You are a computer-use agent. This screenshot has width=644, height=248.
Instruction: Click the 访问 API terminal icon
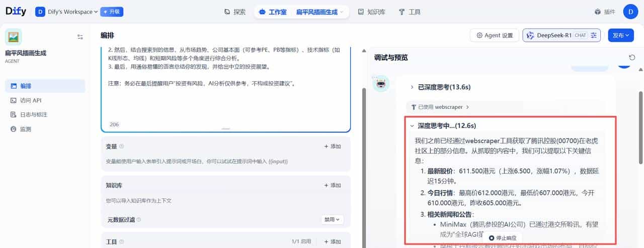click(x=14, y=100)
